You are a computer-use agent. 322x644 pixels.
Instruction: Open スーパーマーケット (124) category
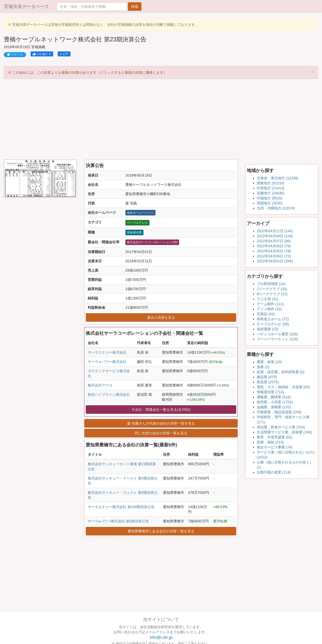pyautogui.click(x=277, y=339)
